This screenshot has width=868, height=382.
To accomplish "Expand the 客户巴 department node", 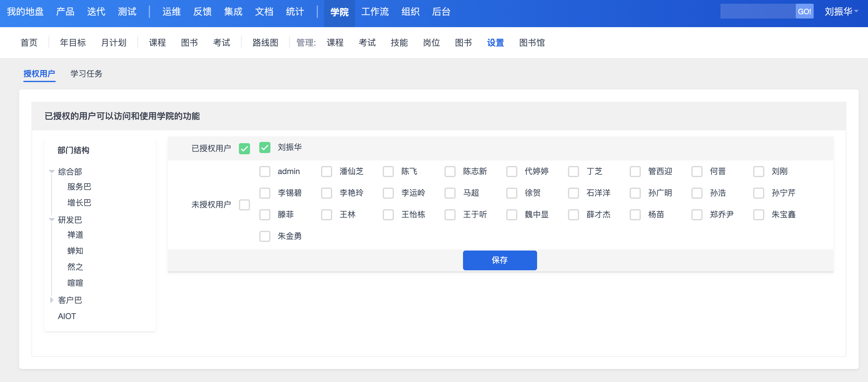I will point(52,300).
